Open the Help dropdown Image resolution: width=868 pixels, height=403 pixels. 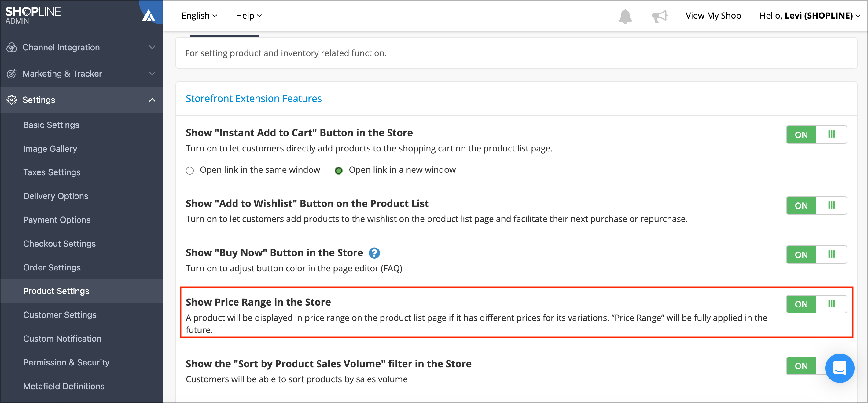tap(249, 16)
